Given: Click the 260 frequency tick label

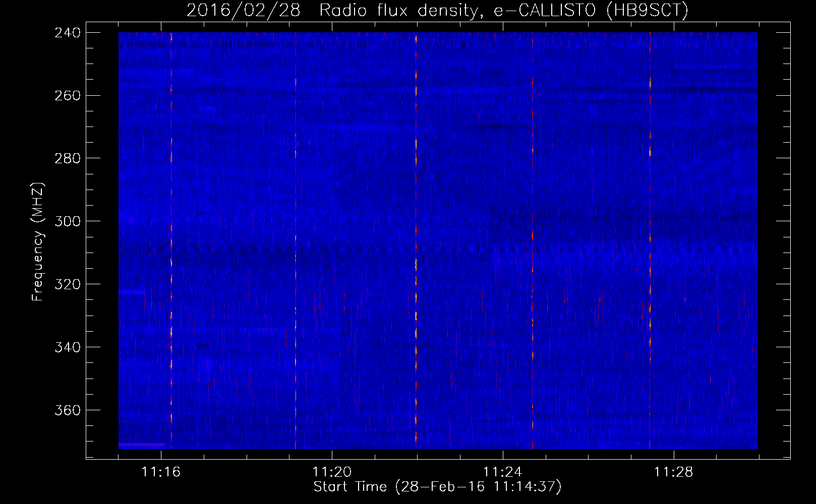Looking at the screenshot, I should [68, 96].
